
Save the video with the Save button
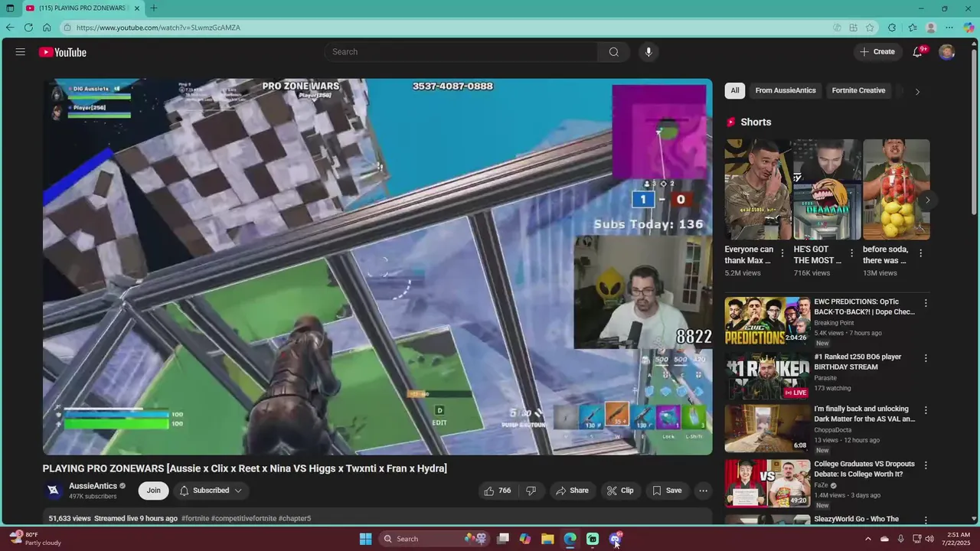667,491
